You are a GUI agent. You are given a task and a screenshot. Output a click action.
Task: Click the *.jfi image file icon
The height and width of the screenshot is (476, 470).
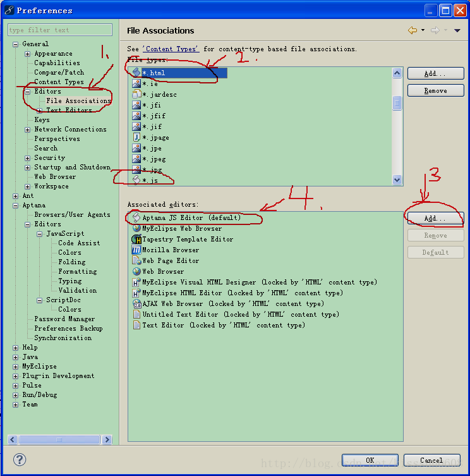coord(136,105)
